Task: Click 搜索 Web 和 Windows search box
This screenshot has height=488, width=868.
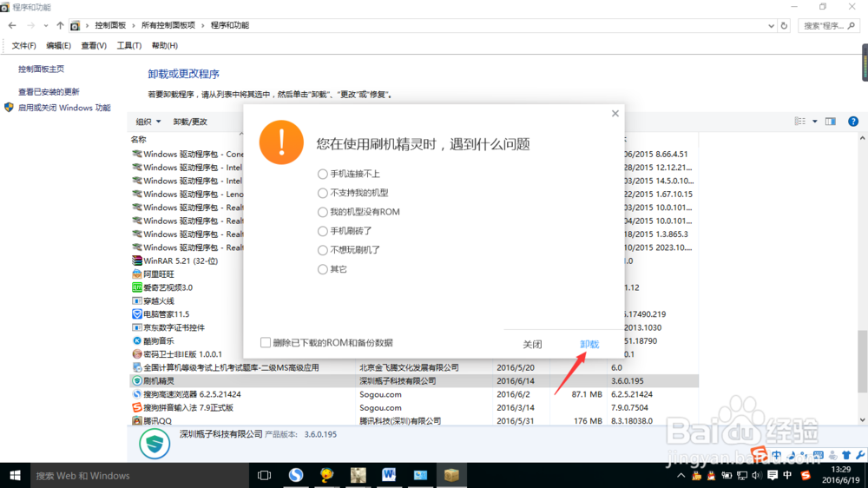Action: tap(138, 475)
